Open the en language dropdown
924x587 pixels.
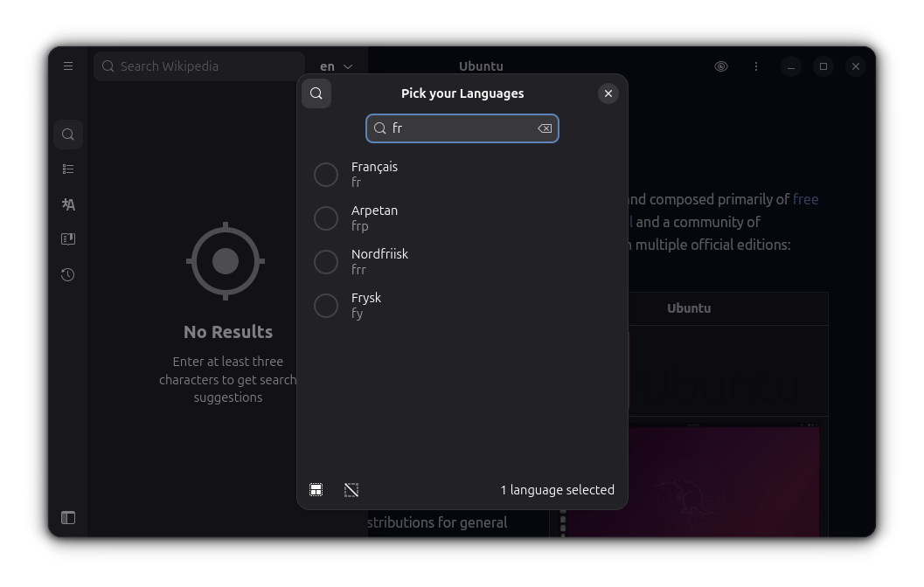point(337,66)
